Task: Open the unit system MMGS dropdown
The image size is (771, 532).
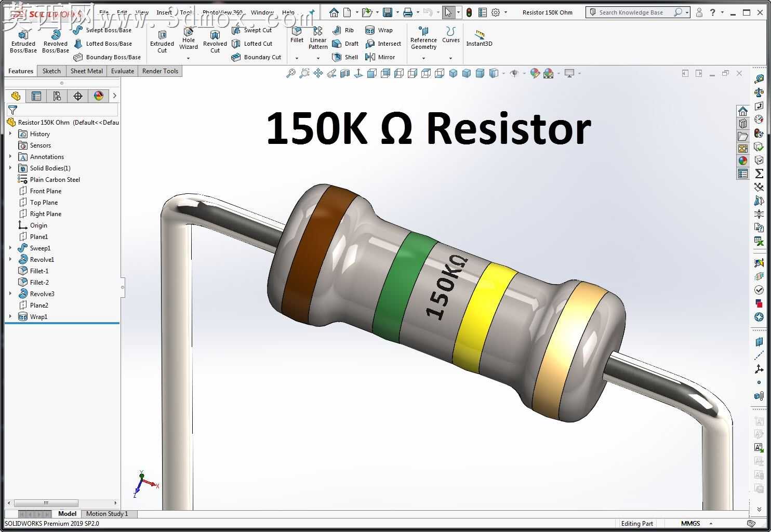Action: (x=711, y=524)
